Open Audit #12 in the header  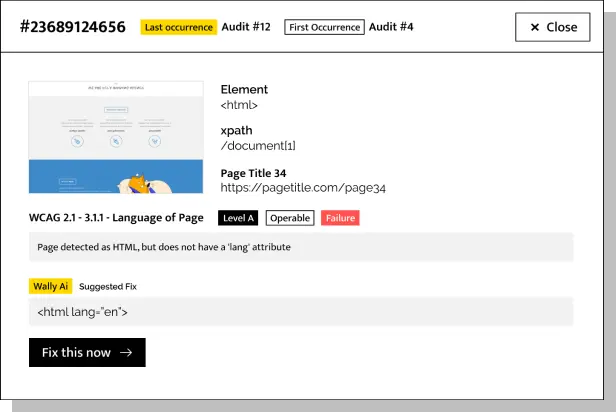pos(247,27)
